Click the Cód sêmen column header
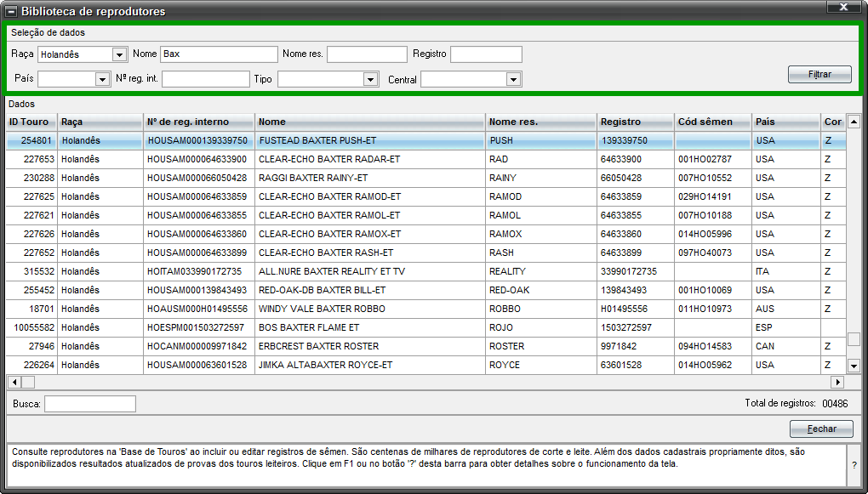The width and height of the screenshot is (868, 494). tap(712, 122)
